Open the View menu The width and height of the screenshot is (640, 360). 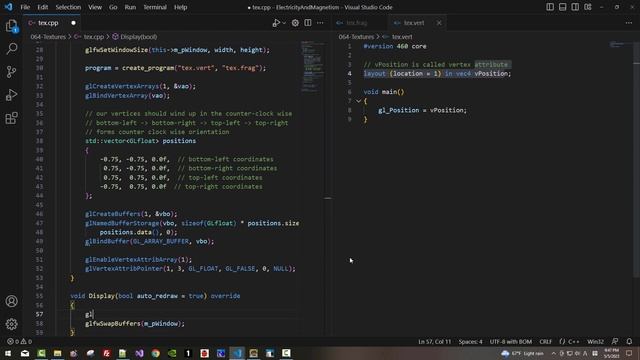click(x=95, y=7)
